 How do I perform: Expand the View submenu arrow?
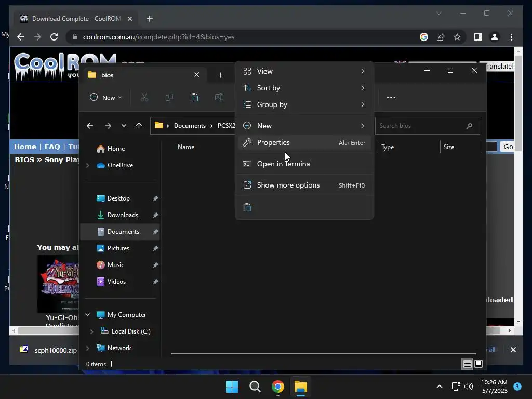coord(363,71)
